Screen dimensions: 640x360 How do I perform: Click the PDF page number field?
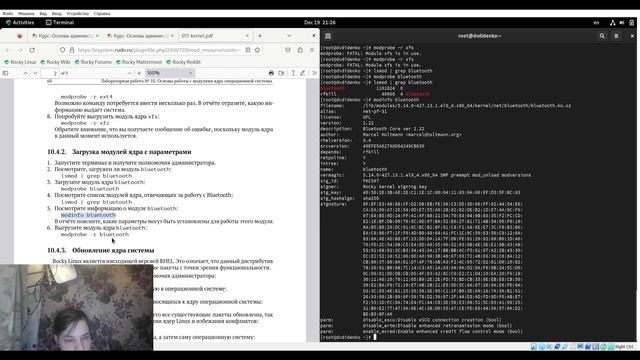50,73
